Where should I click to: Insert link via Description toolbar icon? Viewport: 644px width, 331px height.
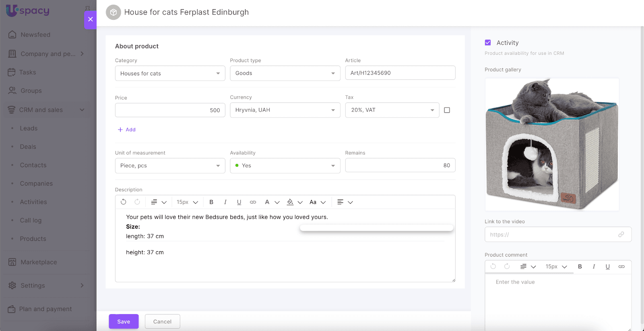(253, 202)
